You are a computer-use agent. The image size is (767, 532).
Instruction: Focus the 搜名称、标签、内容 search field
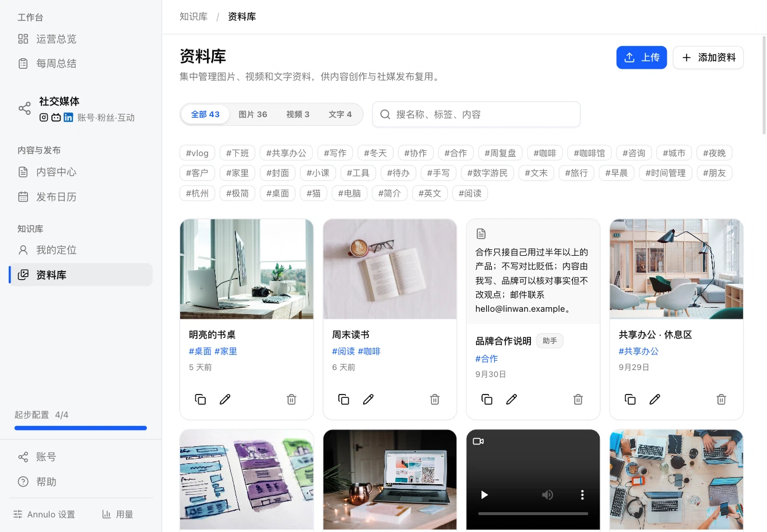click(x=476, y=114)
